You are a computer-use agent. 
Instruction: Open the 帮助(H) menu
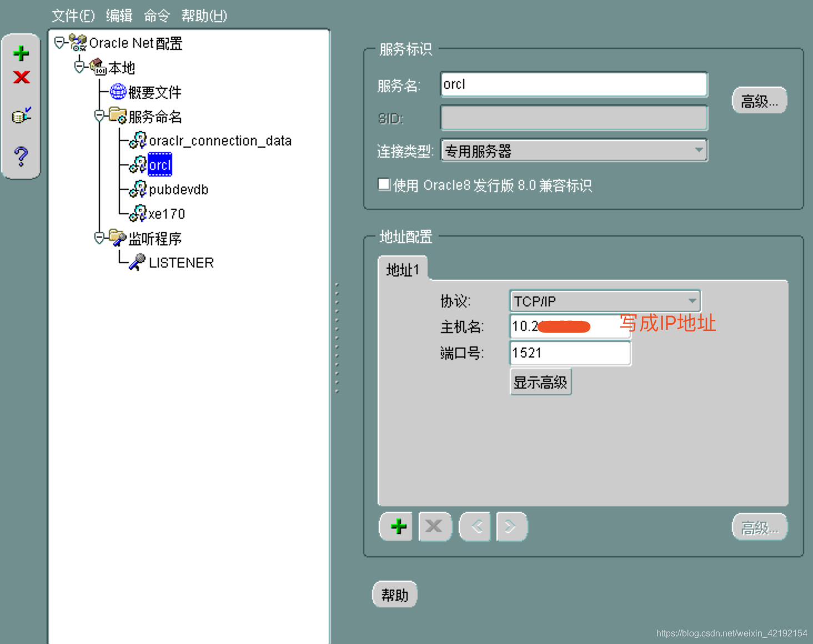(204, 16)
